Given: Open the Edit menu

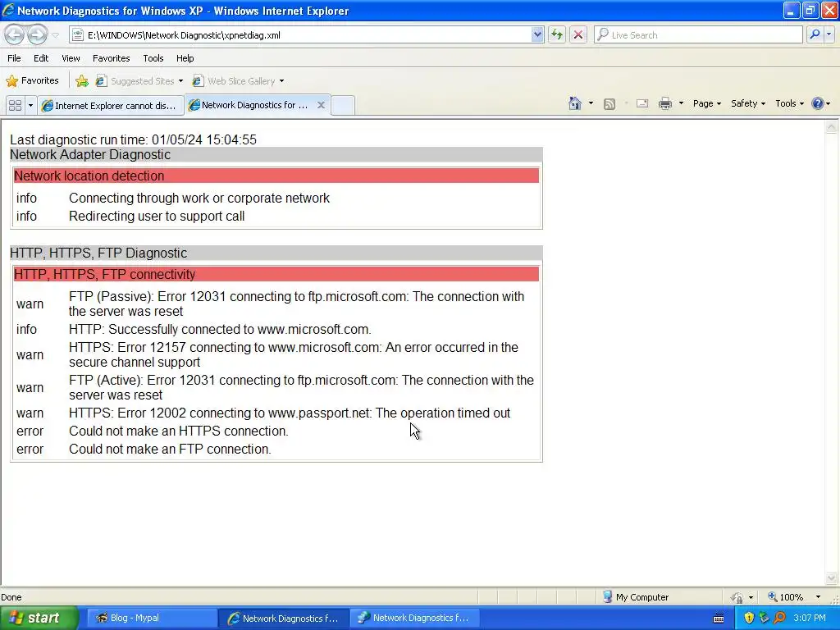Looking at the screenshot, I should coord(41,58).
